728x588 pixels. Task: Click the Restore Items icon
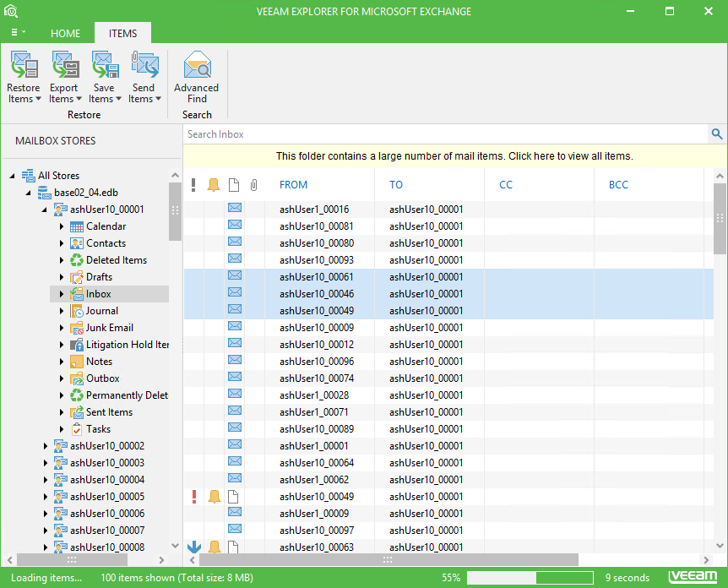tap(24, 66)
